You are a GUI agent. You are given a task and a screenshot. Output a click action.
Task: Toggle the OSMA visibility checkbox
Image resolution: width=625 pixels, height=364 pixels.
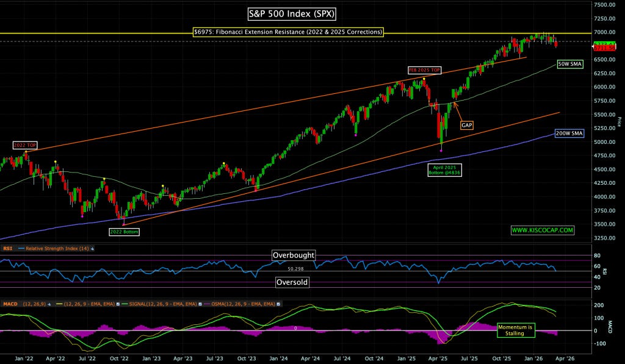point(277,303)
